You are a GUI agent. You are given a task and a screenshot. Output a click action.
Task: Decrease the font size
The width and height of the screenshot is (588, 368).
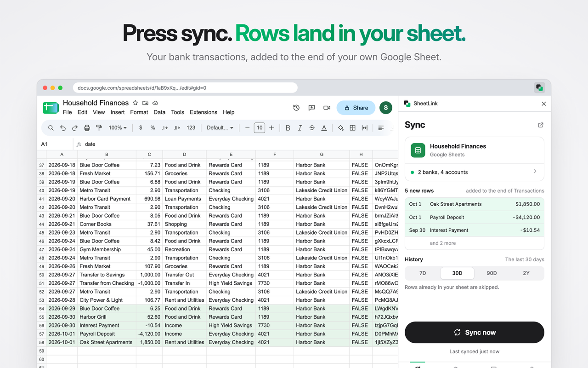pyautogui.click(x=248, y=128)
